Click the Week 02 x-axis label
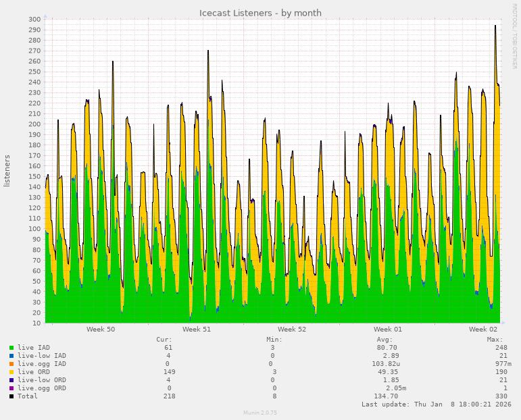 click(483, 330)
